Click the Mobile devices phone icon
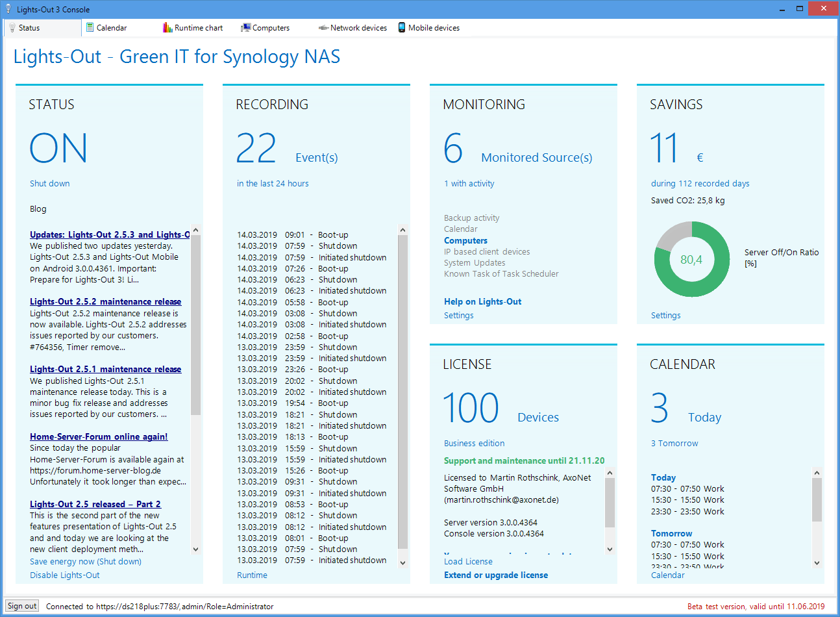This screenshot has width=840, height=617. [402, 28]
